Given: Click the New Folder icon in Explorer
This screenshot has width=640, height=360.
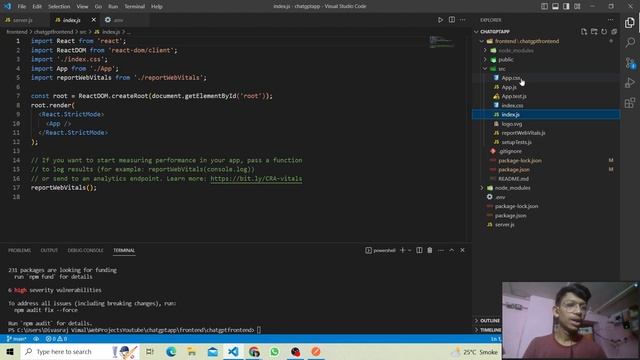Looking at the screenshot, I should 594,32.
